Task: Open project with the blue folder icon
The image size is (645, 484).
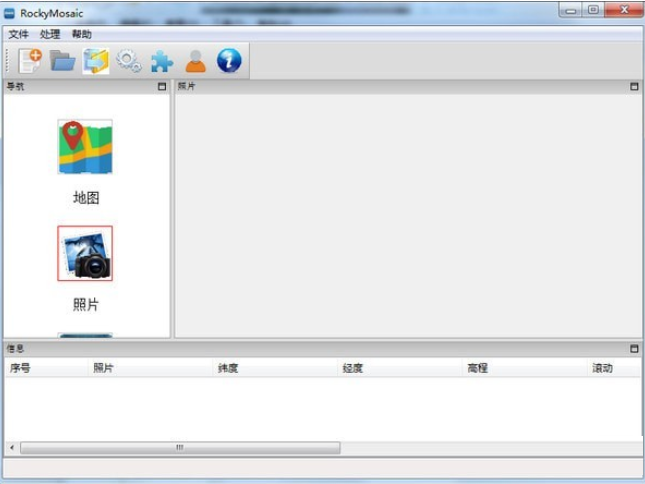Action: [63, 61]
